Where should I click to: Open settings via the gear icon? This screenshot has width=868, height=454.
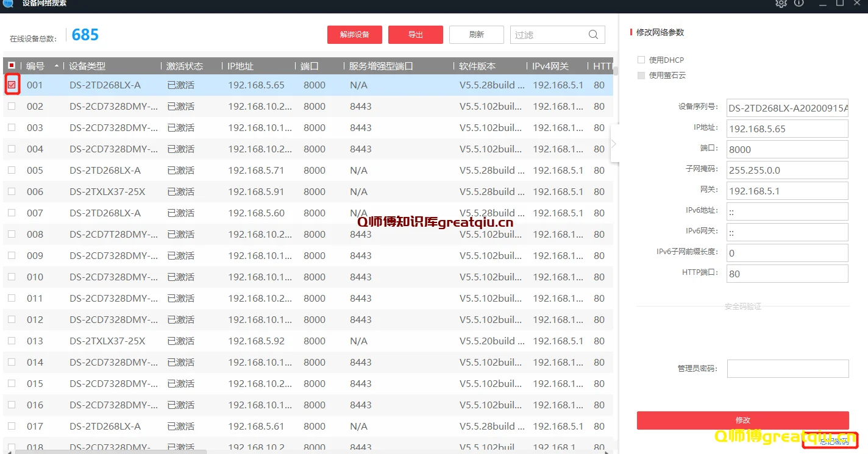click(x=781, y=4)
